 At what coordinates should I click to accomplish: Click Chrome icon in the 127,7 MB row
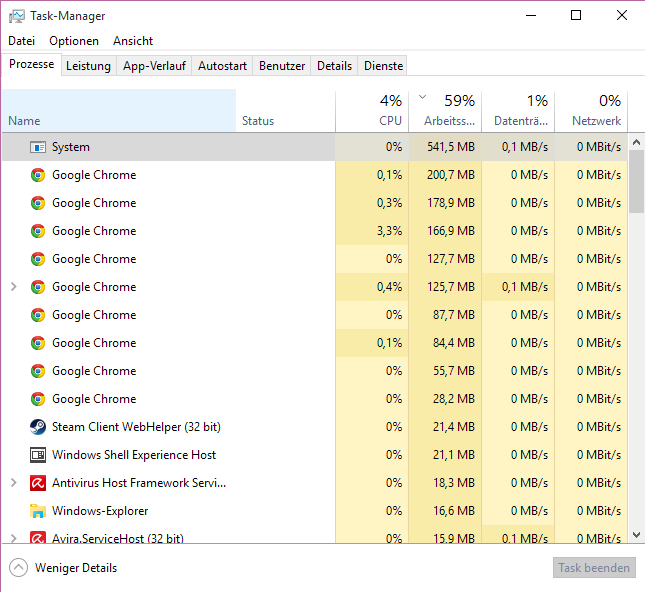tap(38, 259)
